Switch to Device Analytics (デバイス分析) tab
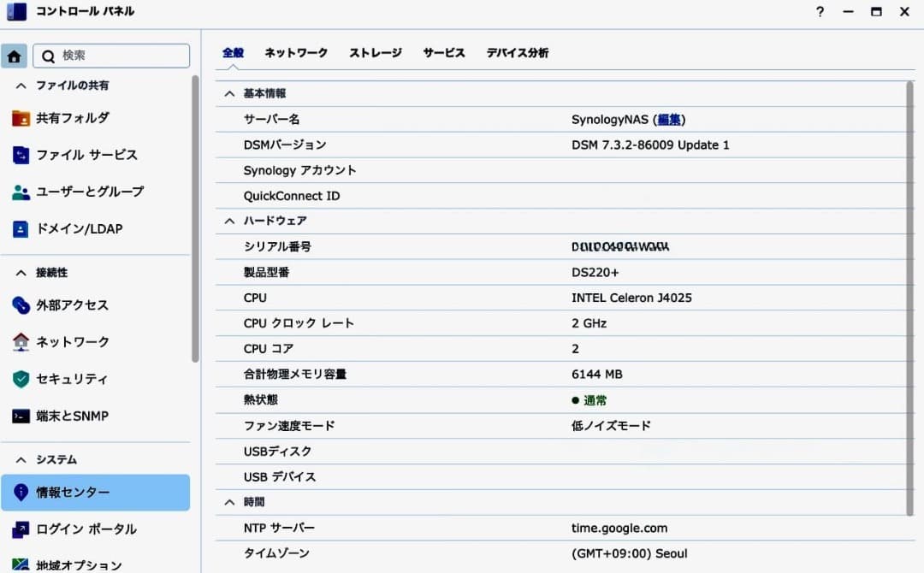 click(x=518, y=53)
